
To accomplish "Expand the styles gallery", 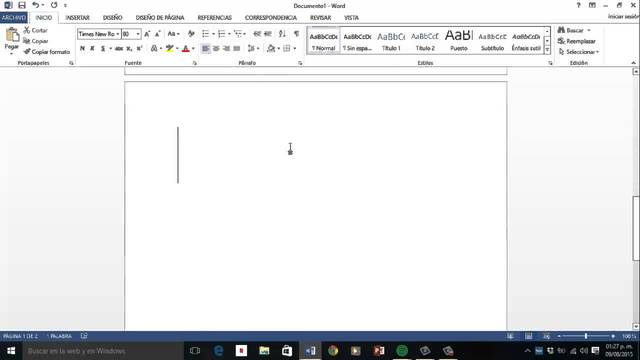I will tap(547, 50).
